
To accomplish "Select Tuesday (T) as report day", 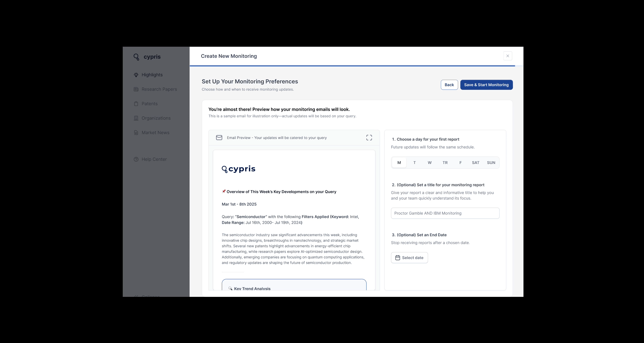I will pos(414,163).
